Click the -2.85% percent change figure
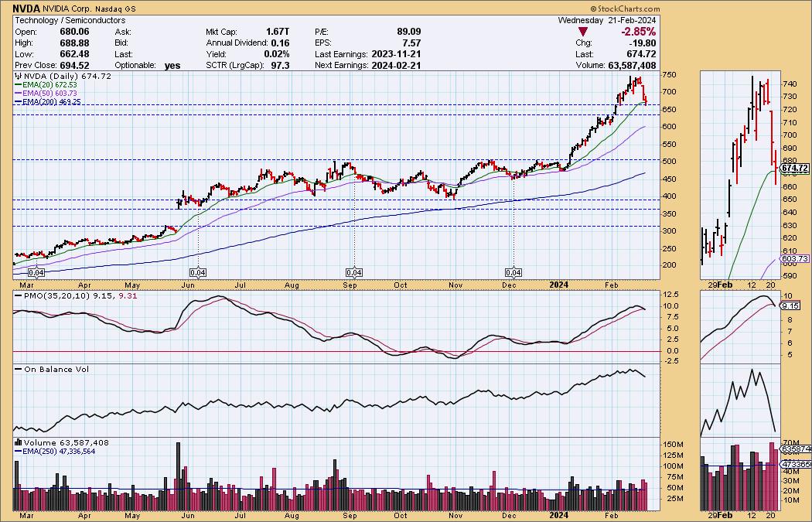The height and width of the screenshot is (522, 812). 639,32
